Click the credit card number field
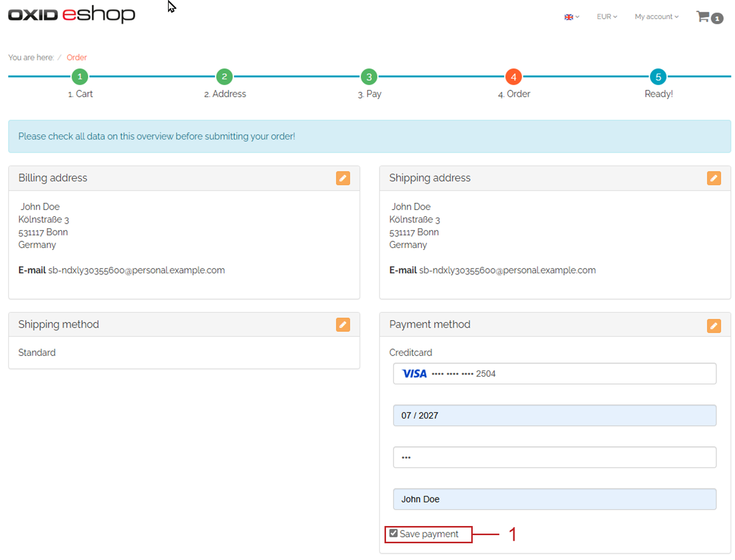735x560 pixels. pos(554,374)
